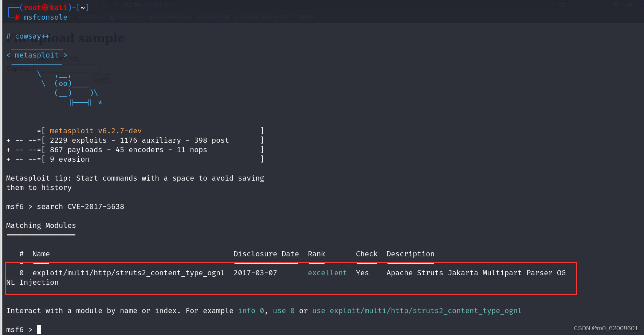This screenshot has height=335, width=644.
Task: Click the underlined msf6 prompt link
Action: [15, 206]
